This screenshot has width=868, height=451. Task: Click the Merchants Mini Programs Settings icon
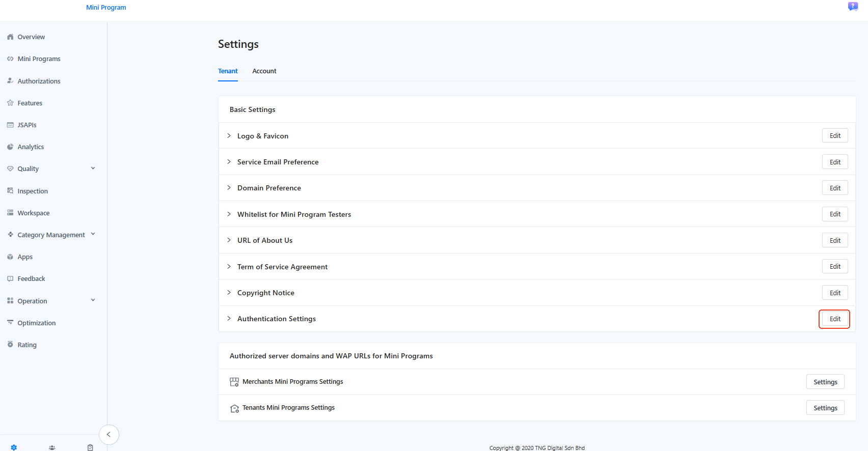(x=234, y=382)
